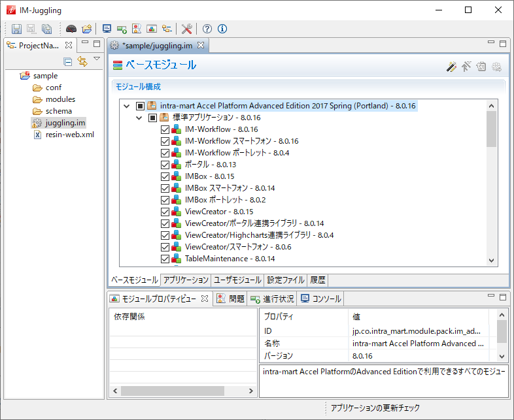Collapse the 標準アプリケーション tree node
Screen dimensions: 514x420
[x=139, y=118]
